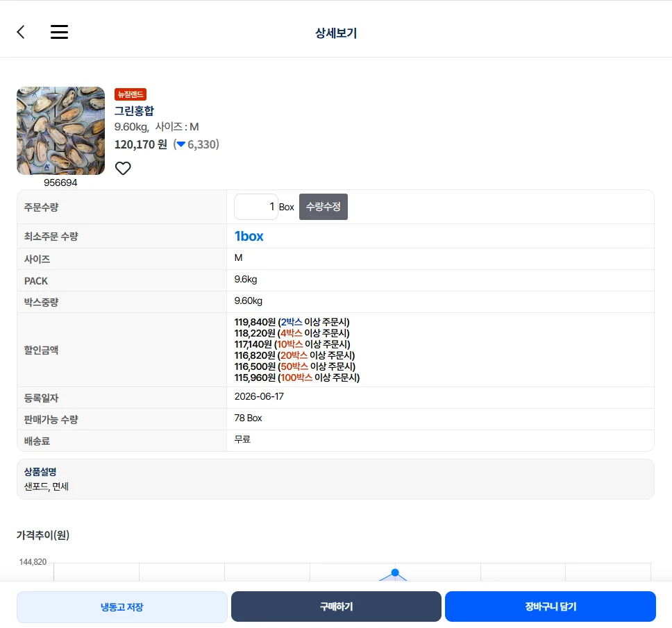Click the 뉴질랜드 origin badge
This screenshot has height=628, width=672.
131,94
